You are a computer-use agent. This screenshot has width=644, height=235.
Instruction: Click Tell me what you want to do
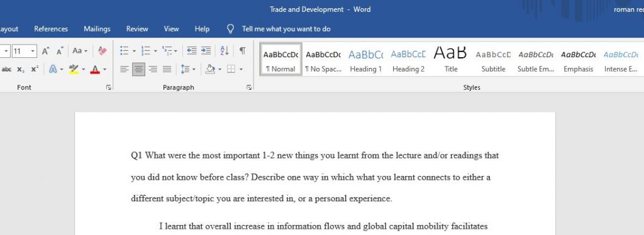click(x=286, y=29)
